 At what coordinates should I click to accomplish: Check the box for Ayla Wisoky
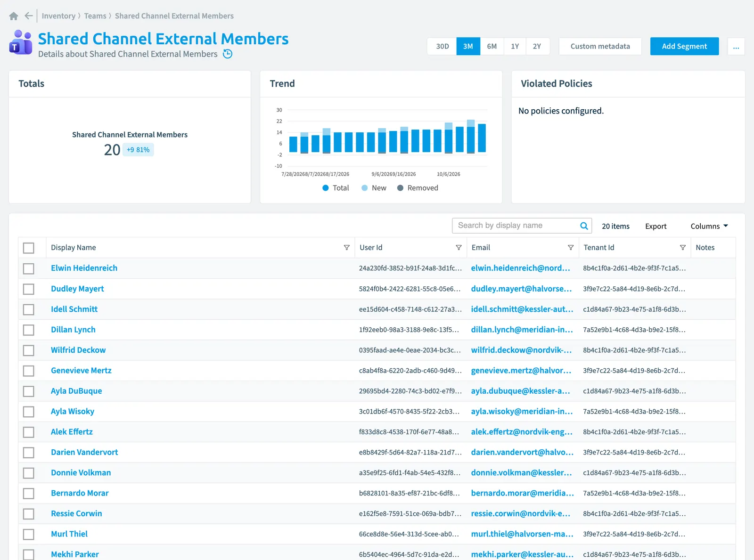29,412
